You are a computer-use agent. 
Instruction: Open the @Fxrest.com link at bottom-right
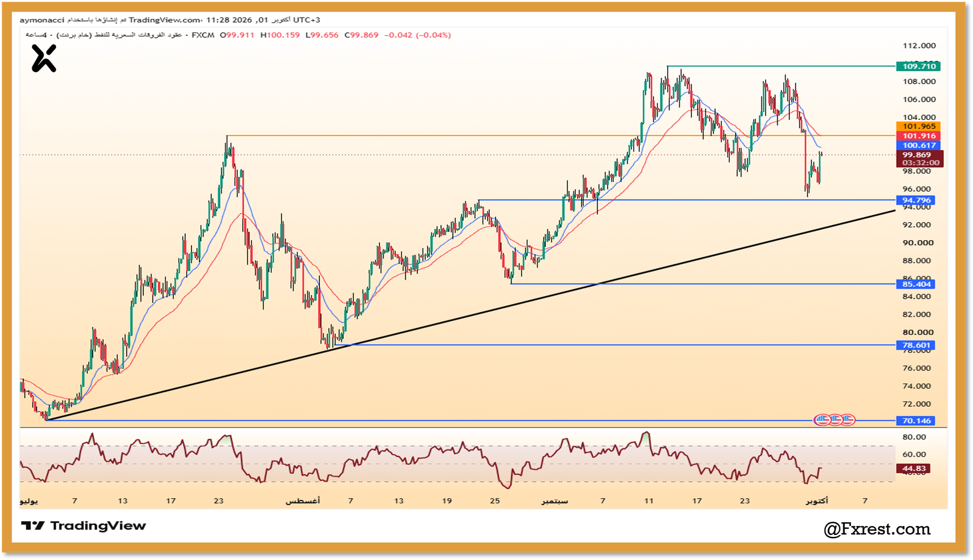pos(877,529)
